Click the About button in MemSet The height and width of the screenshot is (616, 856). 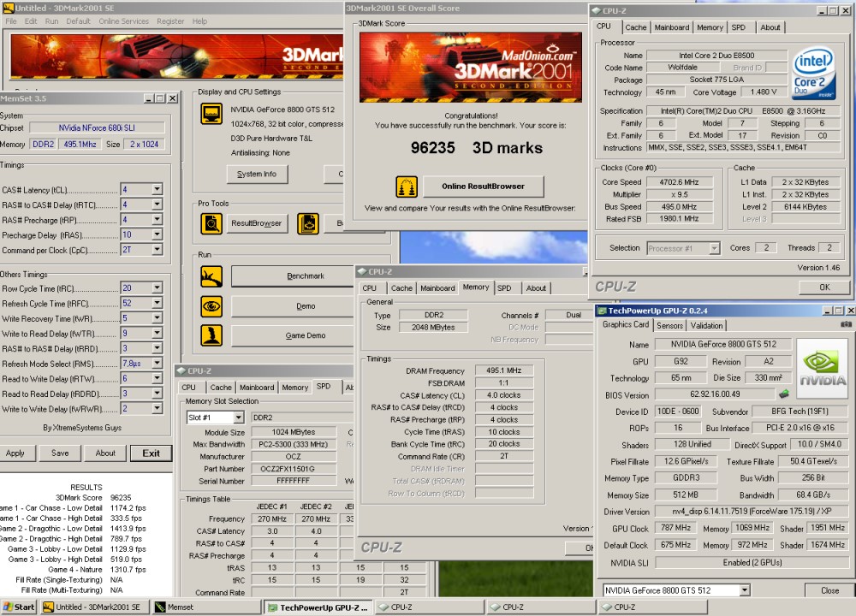point(105,453)
